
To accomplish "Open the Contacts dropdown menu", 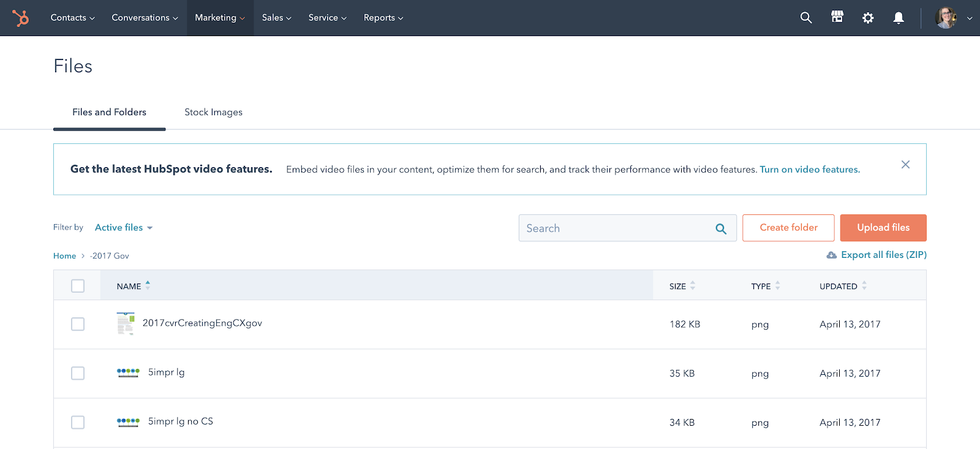I will point(72,18).
